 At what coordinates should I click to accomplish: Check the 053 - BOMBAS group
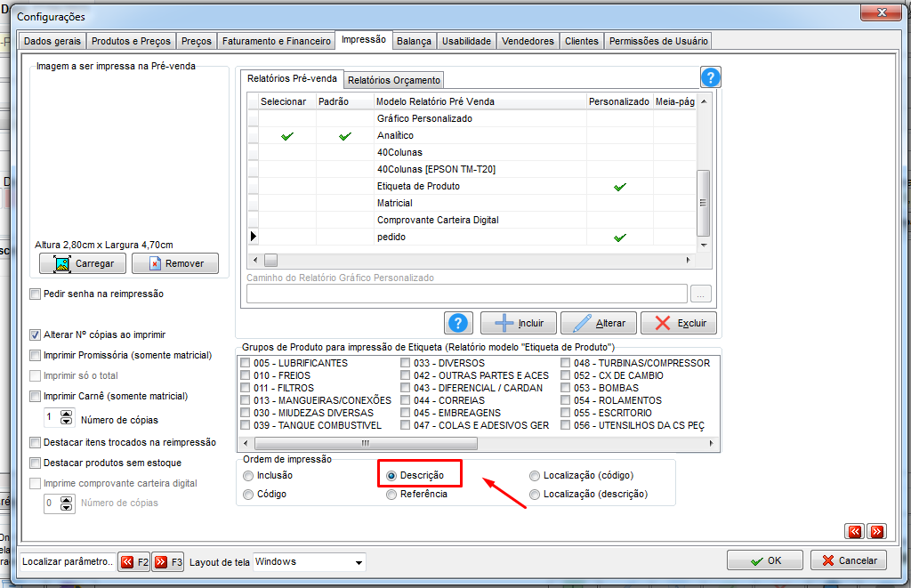coord(565,388)
